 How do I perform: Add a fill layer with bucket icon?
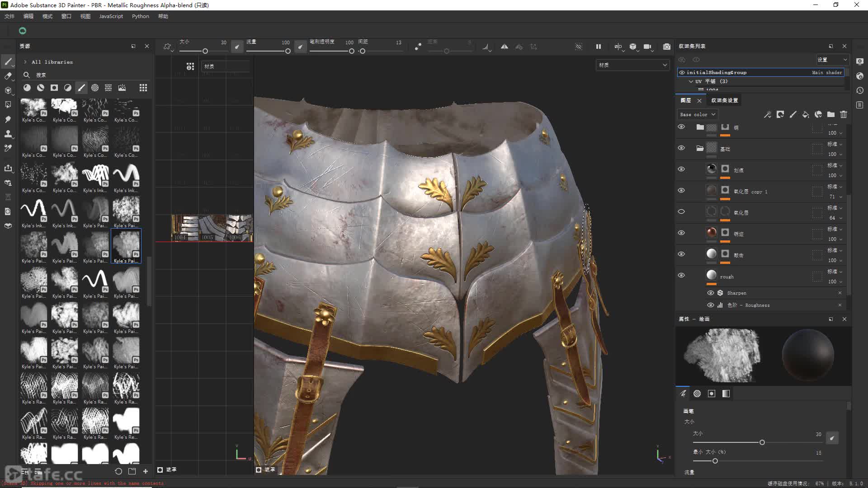coord(806,114)
